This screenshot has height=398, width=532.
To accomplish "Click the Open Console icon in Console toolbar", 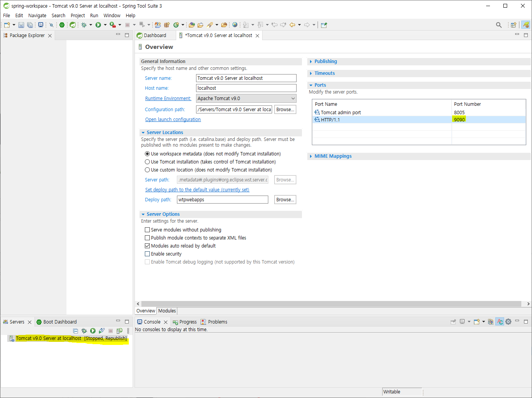I will 477,322.
